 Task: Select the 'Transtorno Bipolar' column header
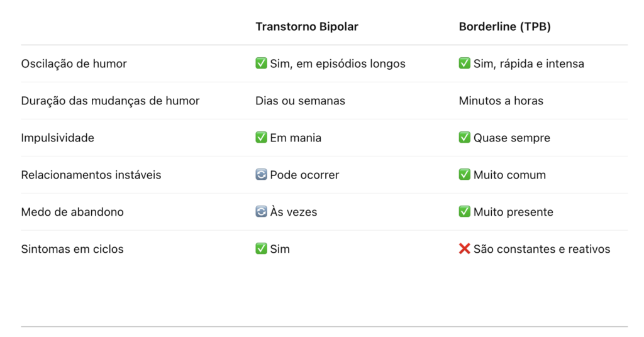click(x=307, y=26)
